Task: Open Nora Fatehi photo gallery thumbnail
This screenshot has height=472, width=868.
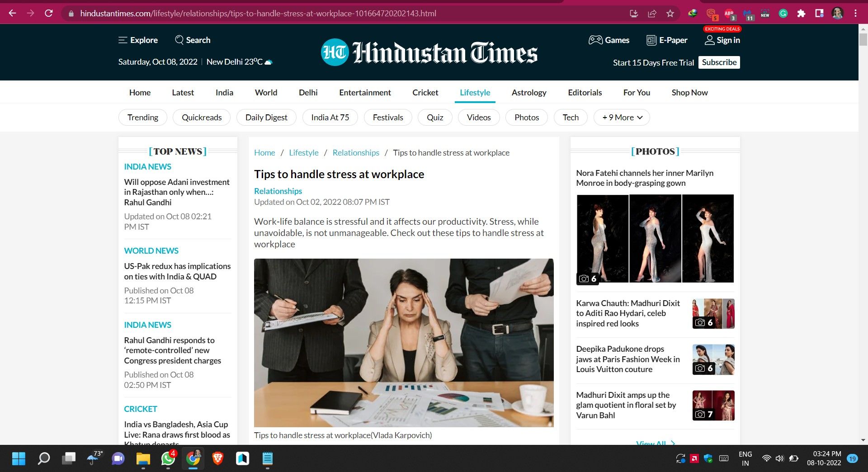Action: point(655,239)
